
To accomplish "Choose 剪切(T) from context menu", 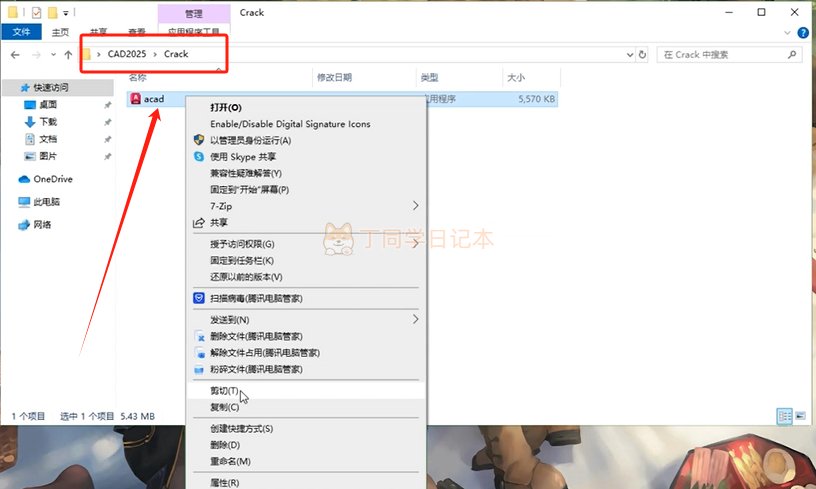I will point(307,390).
